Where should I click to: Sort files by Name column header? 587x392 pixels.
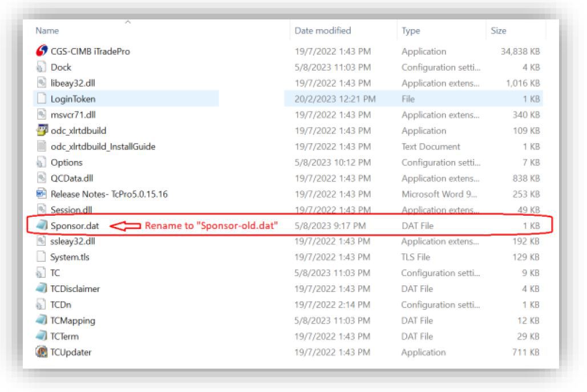[x=47, y=31]
